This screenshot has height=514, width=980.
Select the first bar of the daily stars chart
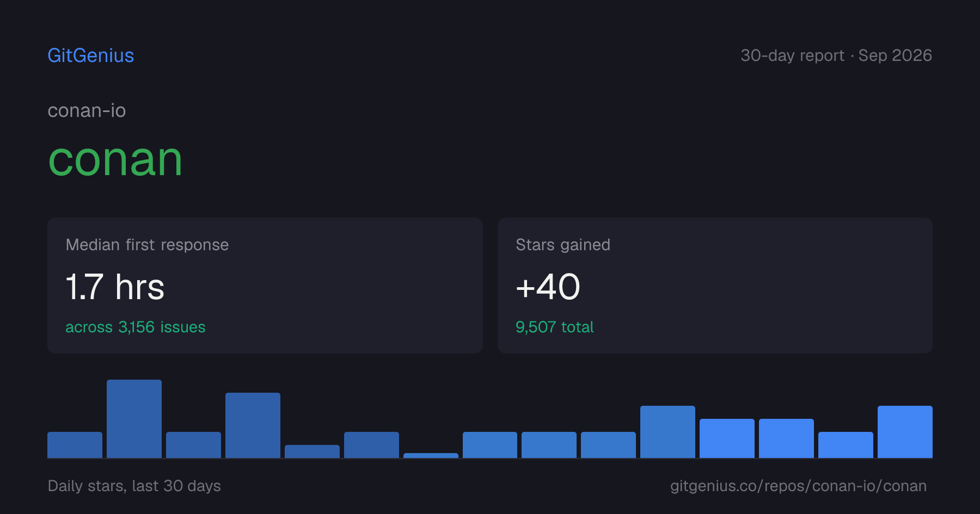coord(75,445)
